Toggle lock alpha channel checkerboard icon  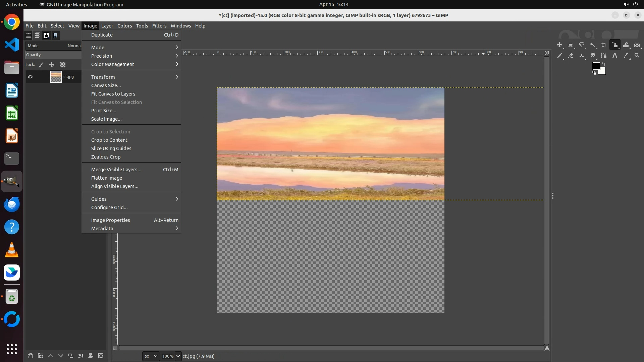[63, 65]
